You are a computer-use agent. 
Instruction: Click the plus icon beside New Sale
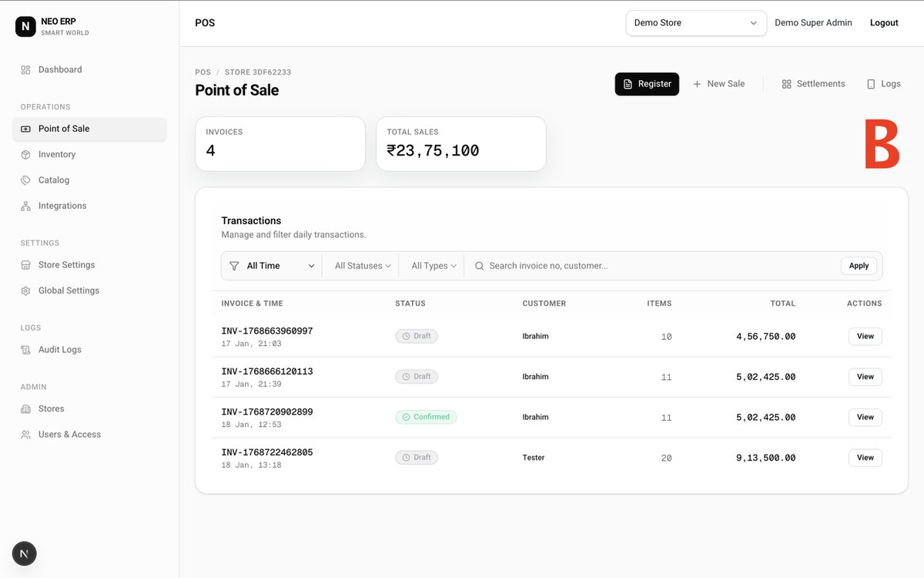pyautogui.click(x=698, y=84)
